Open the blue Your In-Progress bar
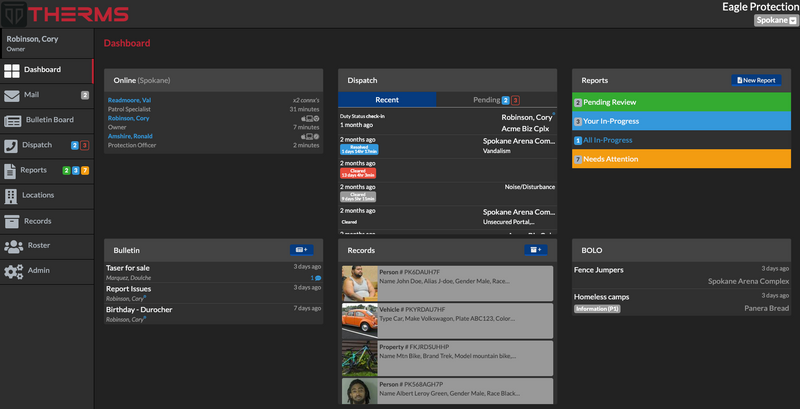800x409 pixels. tap(681, 121)
